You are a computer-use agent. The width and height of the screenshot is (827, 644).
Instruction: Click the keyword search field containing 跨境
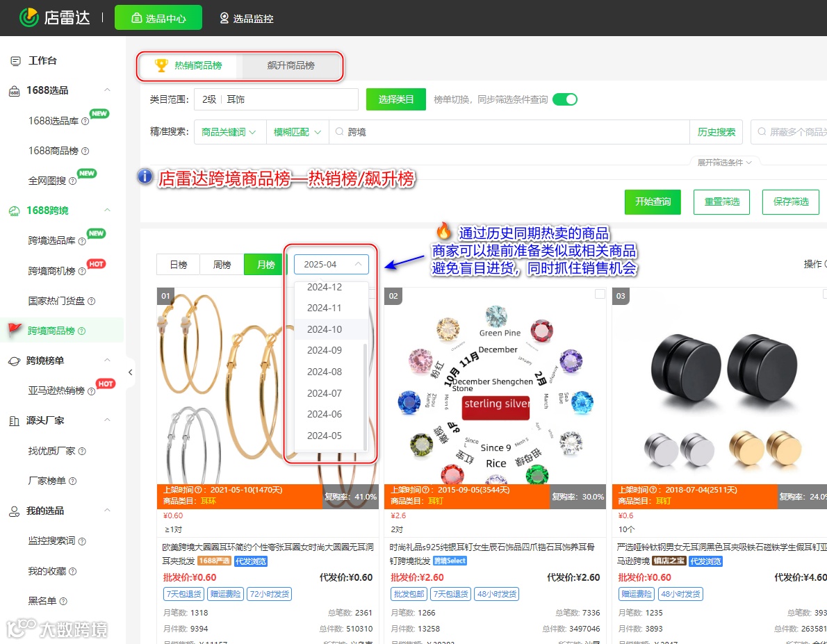point(509,132)
